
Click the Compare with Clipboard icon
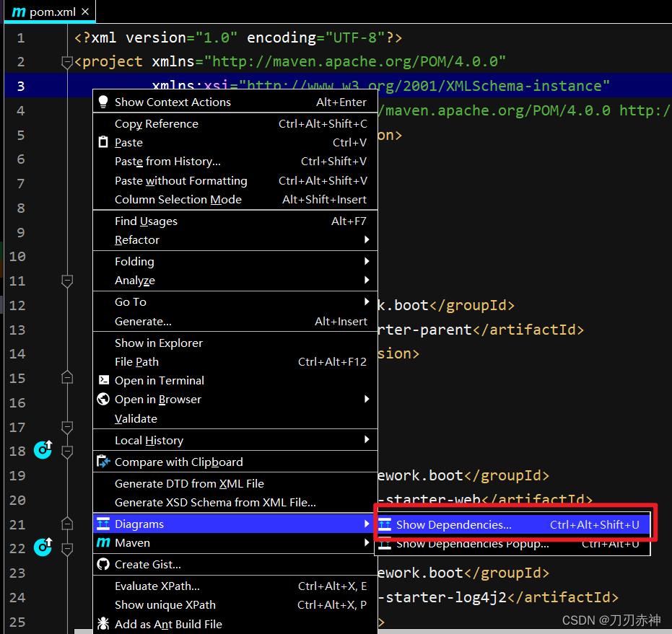coord(103,462)
